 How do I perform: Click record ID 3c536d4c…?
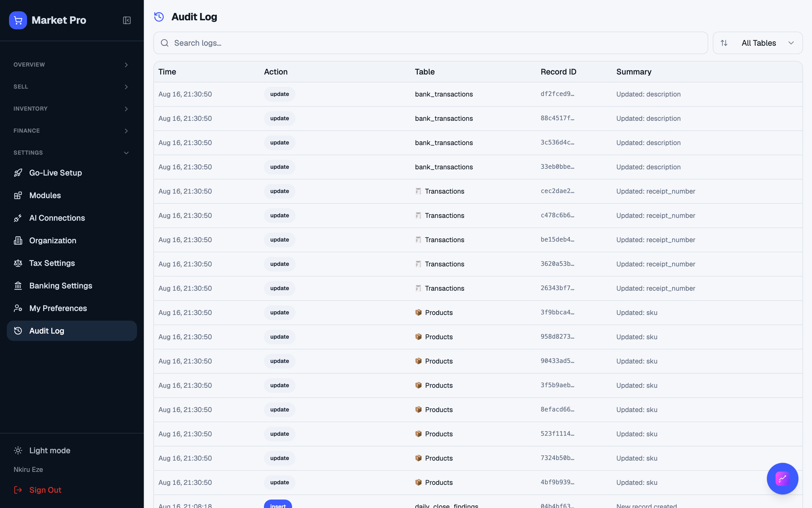click(557, 143)
